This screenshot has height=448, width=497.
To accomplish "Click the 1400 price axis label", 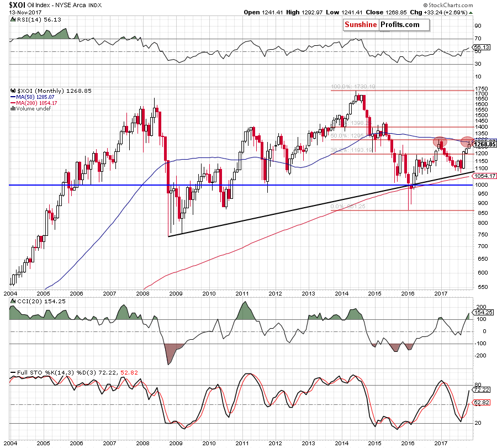I will tap(481, 127).
